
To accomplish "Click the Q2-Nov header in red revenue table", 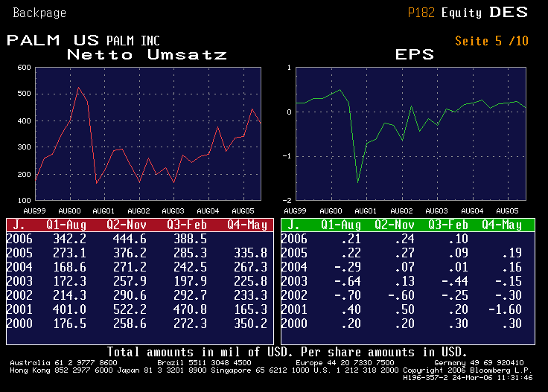I will (127, 225).
